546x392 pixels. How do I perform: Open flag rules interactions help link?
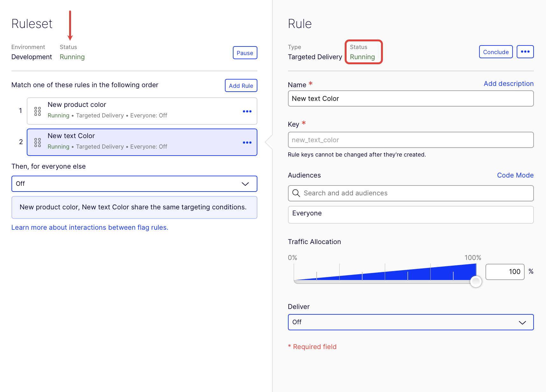tap(90, 227)
